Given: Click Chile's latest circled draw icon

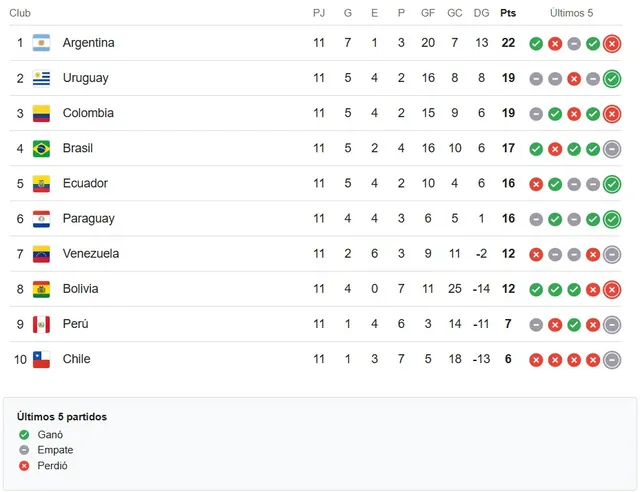Looking at the screenshot, I should pyautogui.click(x=612, y=359).
